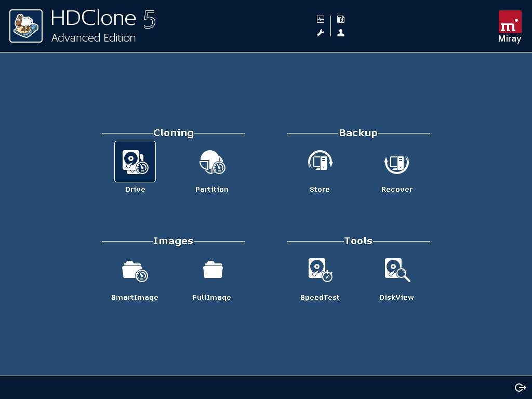Click the Store label
The height and width of the screenshot is (399, 532).
320,189
